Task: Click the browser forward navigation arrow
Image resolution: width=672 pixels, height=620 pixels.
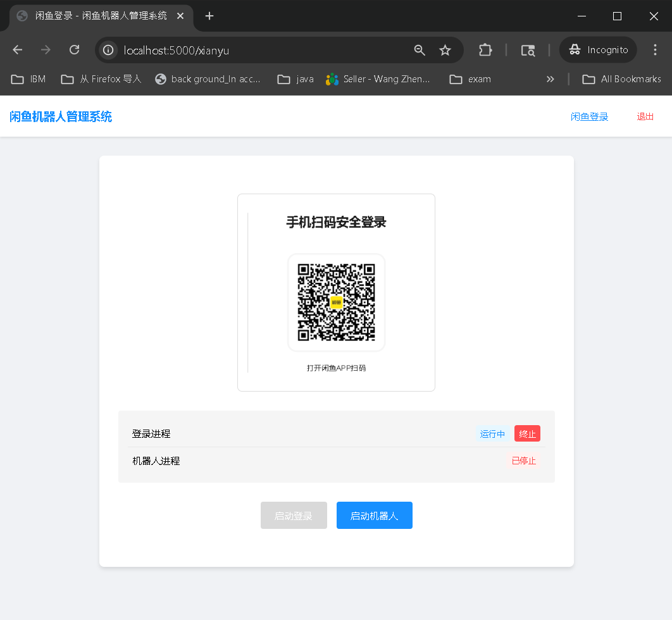Action: tap(45, 49)
